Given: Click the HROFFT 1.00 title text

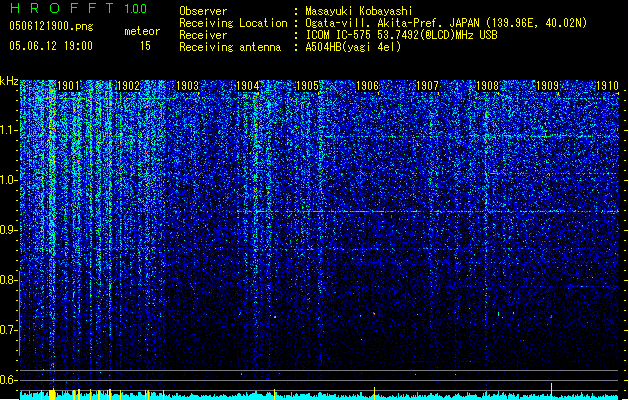Looking at the screenshot, I should [x=79, y=8].
